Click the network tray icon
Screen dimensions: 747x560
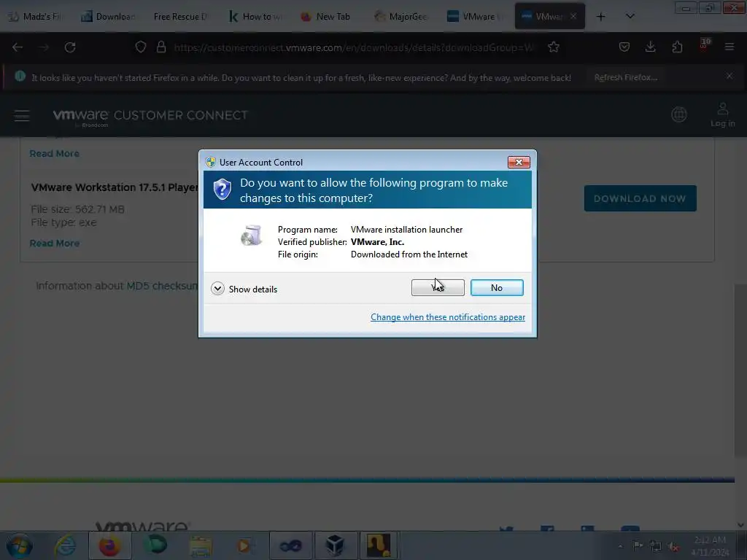pyautogui.click(x=656, y=545)
